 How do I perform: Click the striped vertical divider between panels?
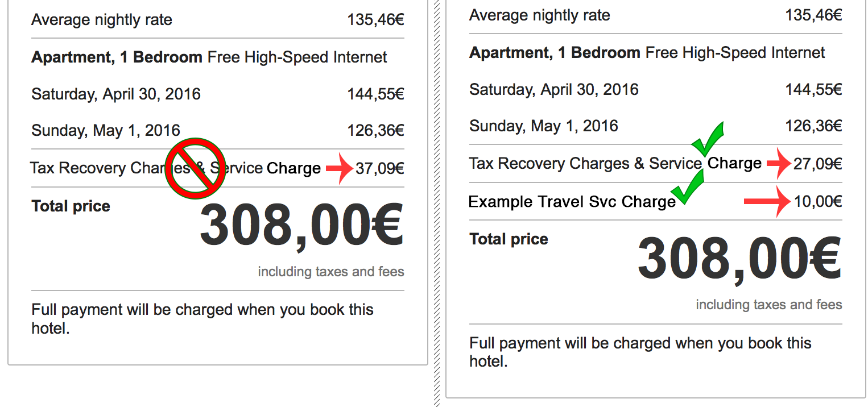pos(437,204)
